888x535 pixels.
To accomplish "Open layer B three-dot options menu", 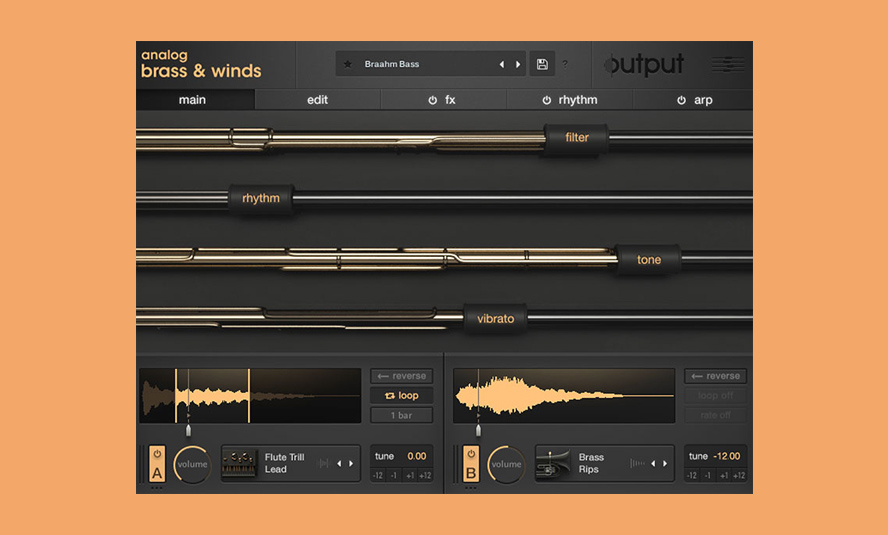I will pos(471,487).
